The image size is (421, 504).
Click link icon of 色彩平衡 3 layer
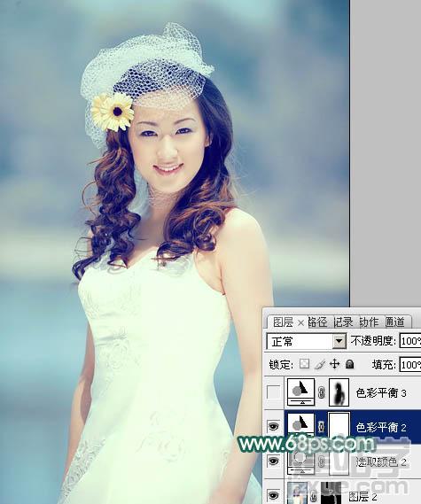point(322,392)
